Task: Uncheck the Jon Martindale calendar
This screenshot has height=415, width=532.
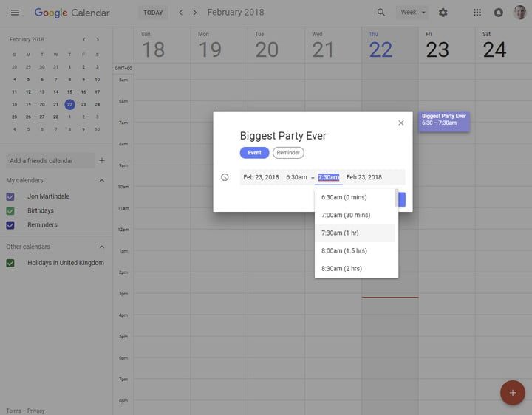Action: tap(10, 196)
